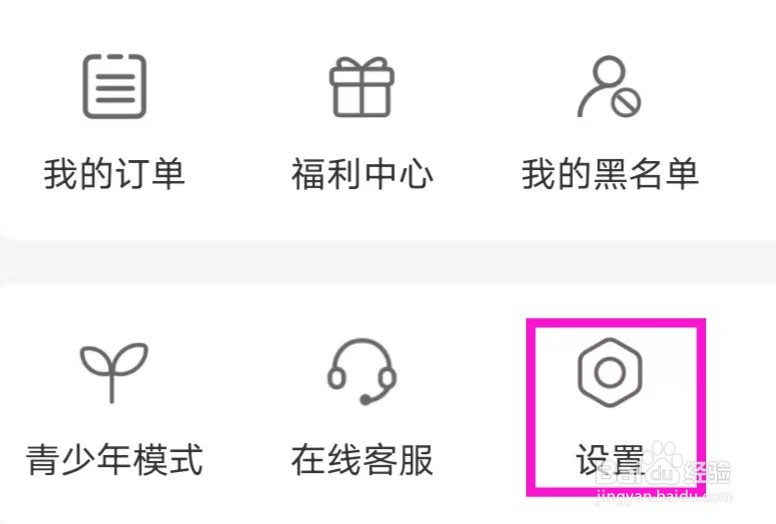The image size is (776, 524).
Task: Open the My Orders notepad icon
Action: (x=114, y=87)
